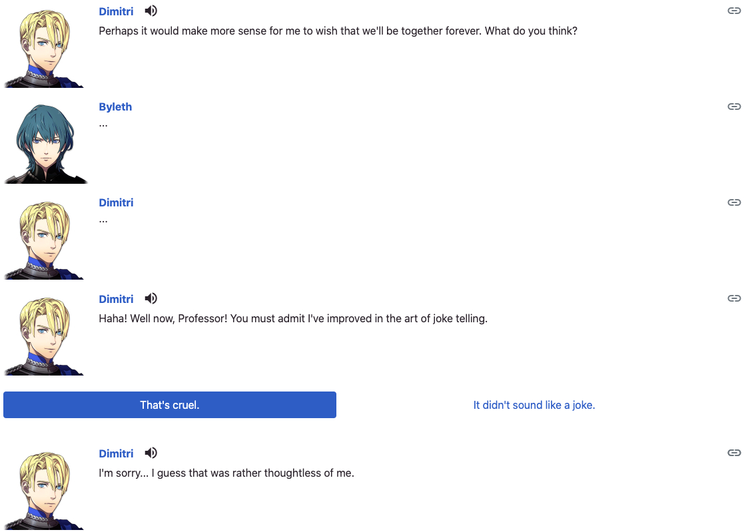The height and width of the screenshot is (532, 756).
Task: Click Dimitri's name above the apology line
Action: (116, 453)
